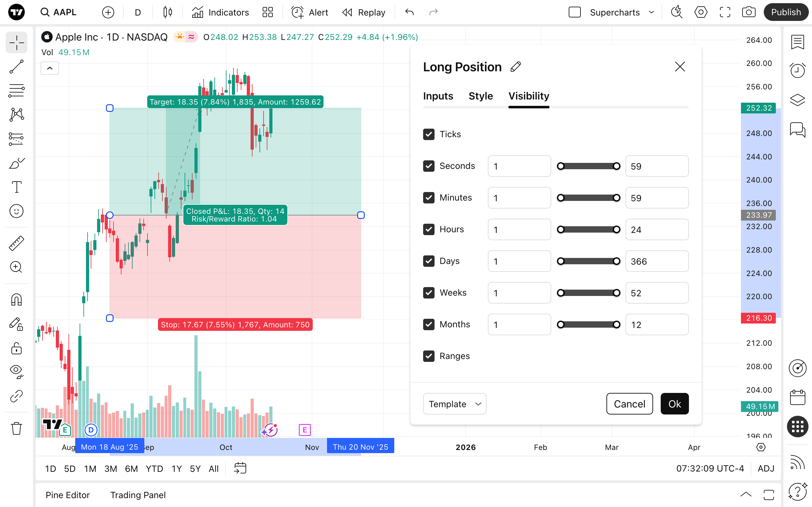Take a chart snapshot with camera icon
Image resolution: width=812 pixels, height=507 pixels.
[749, 12]
